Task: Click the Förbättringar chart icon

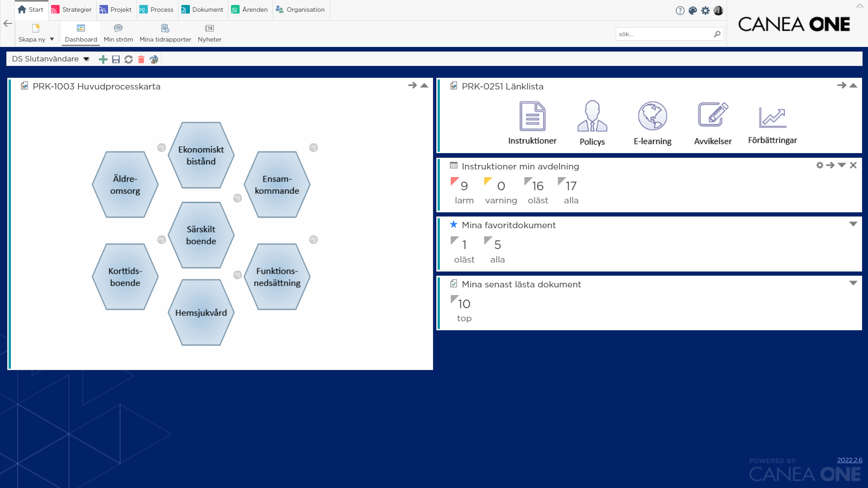Action: (772, 117)
